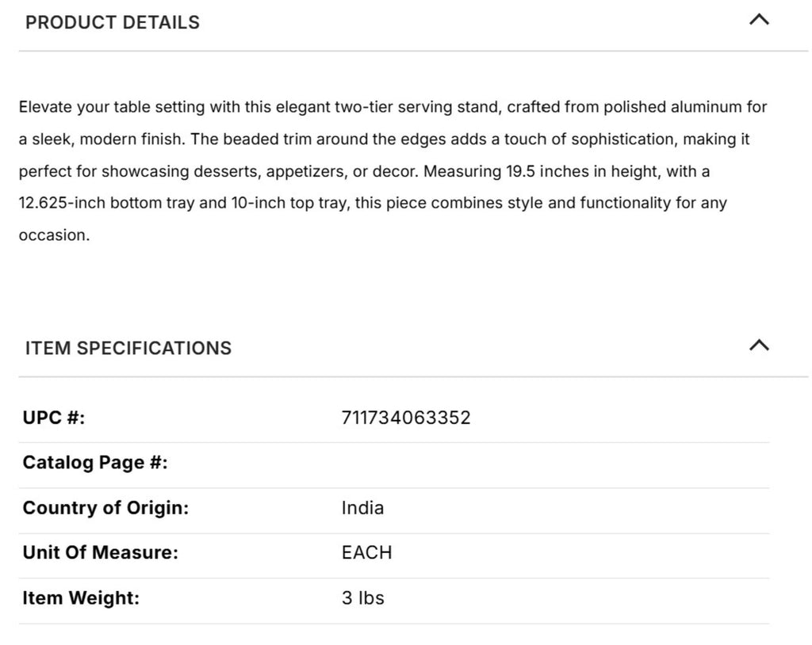The image size is (812, 645).
Task: Select the Catalog Page # label
Action: [95, 463]
